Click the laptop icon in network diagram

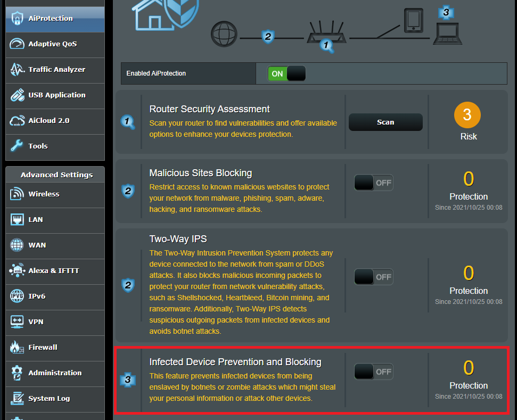tap(447, 34)
